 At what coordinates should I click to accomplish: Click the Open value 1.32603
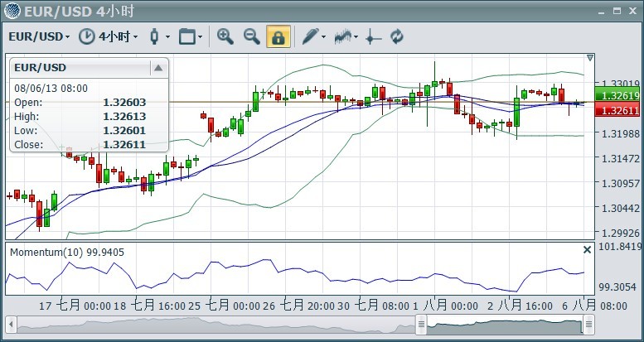tap(124, 102)
